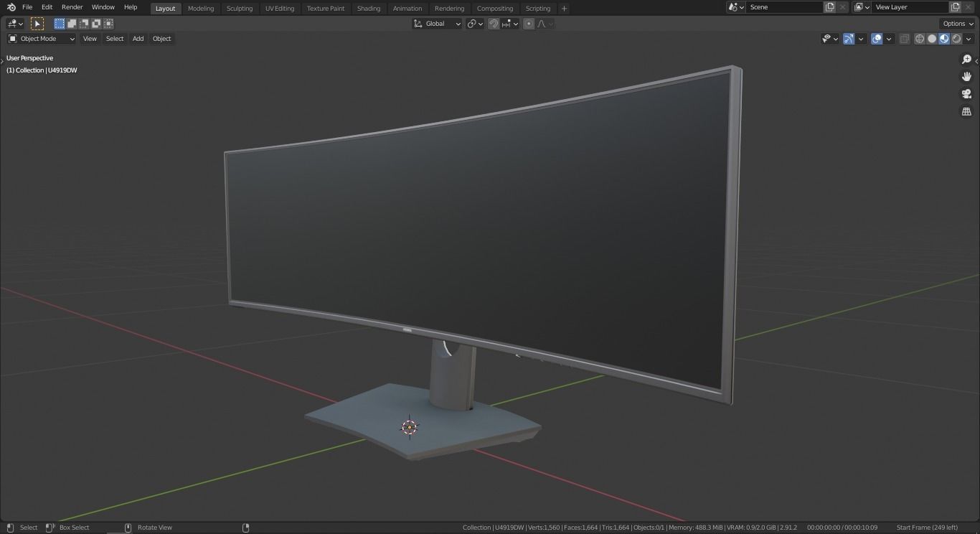The width and height of the screenshot is (980, 534).
Task: Select Material Preview viewport shading
Action: point(944,39)
